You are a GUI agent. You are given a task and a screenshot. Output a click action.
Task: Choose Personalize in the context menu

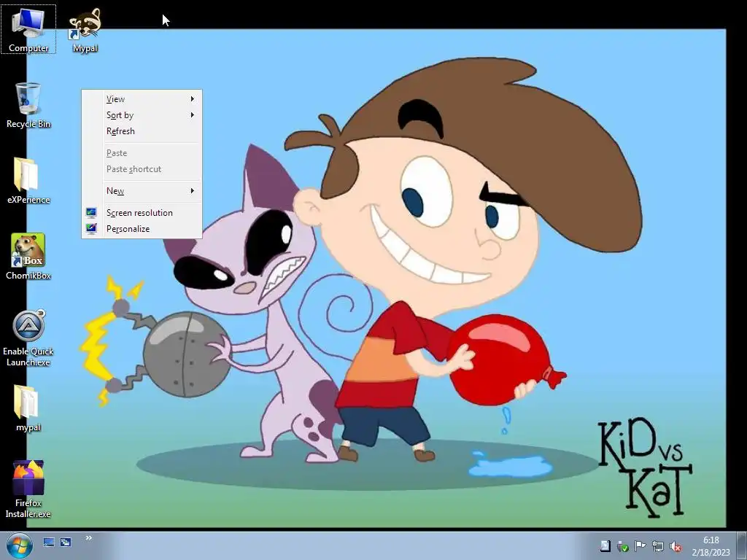click(x=142, y=229)
